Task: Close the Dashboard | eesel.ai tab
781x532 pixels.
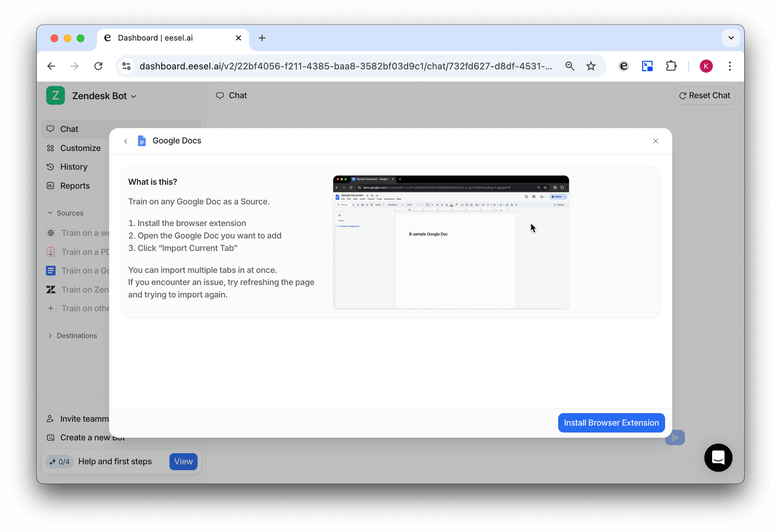Action: [238, 38]
